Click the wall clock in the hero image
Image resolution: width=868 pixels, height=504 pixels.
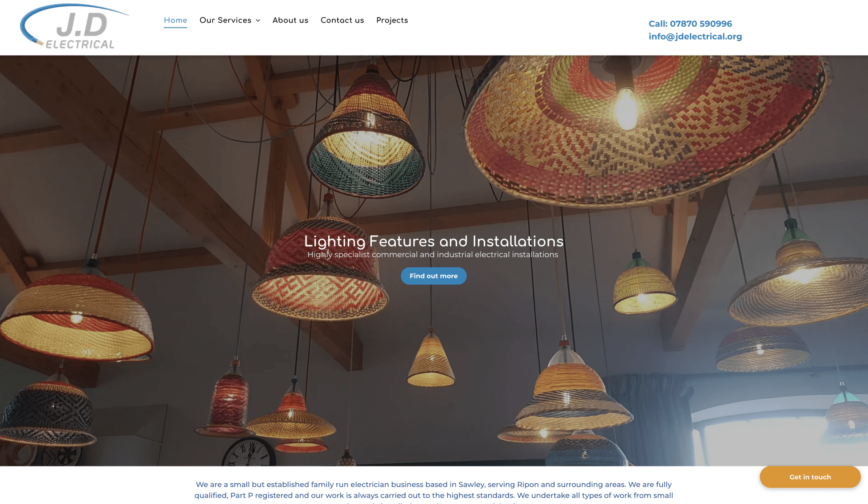coord(249,452)
